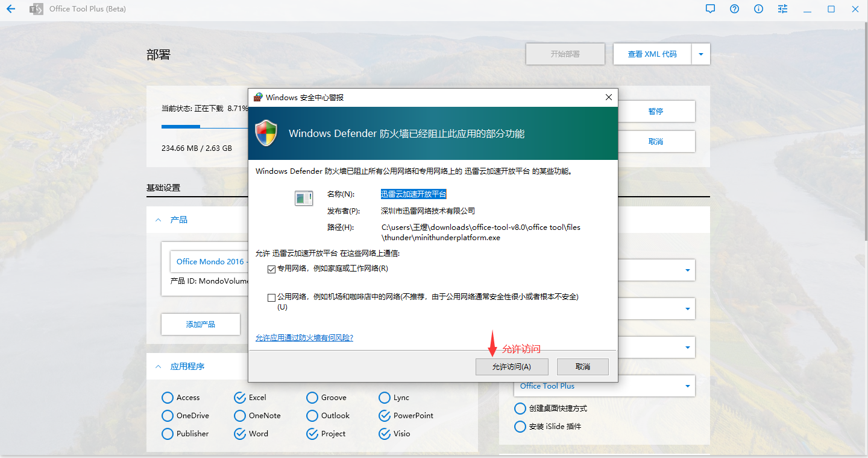This screenshot has width=868, height=458.
Task: Click the 添加产品 button
Action: 201,325
